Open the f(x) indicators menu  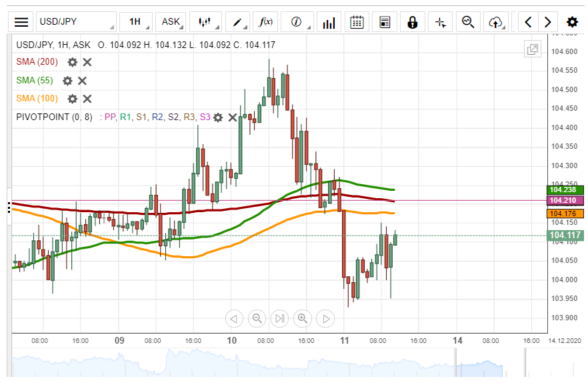click(x=265, y=22)
